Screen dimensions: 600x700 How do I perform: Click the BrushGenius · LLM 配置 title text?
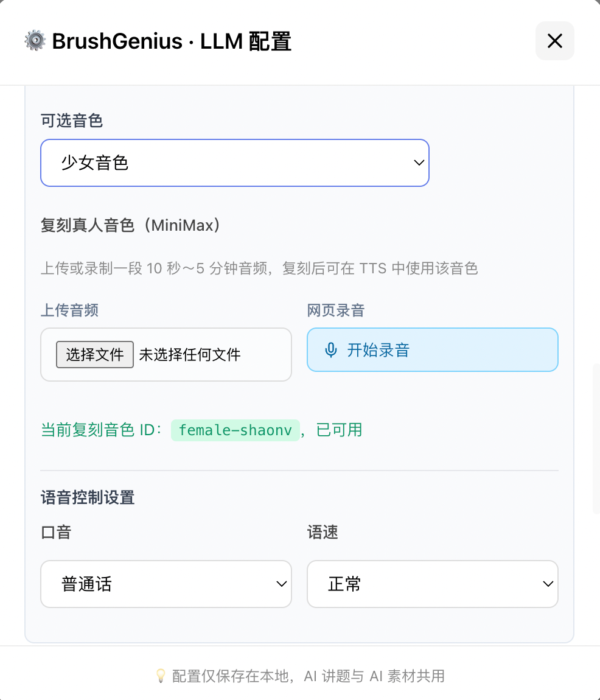click(172, 41)
